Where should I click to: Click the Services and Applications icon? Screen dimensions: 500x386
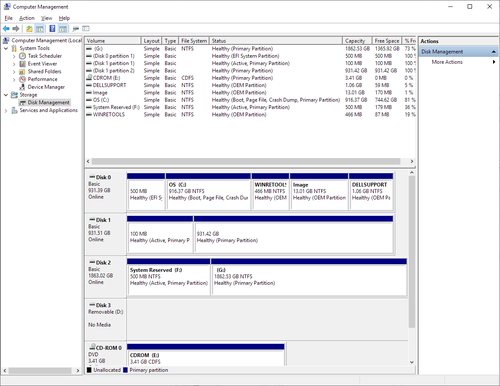pos(14,110)
